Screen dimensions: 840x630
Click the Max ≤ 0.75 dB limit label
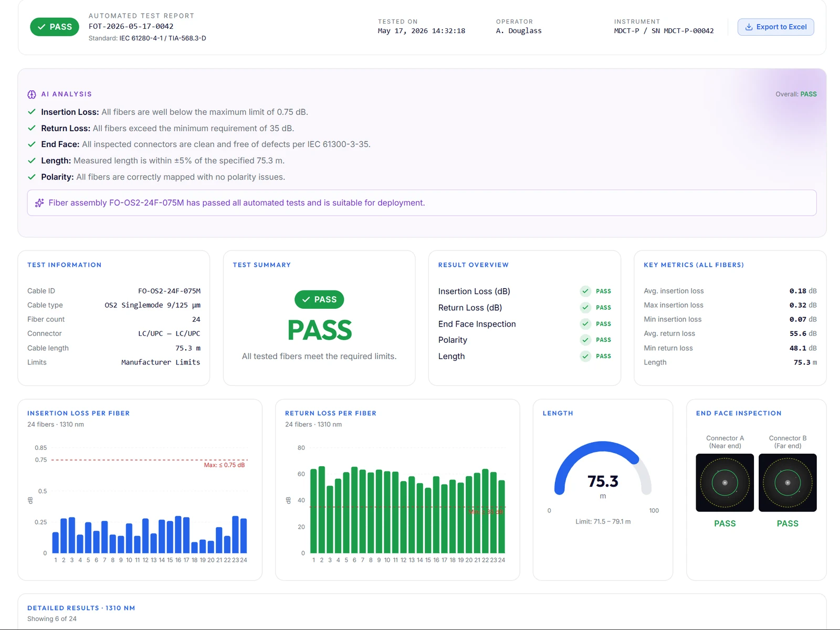point(224,465)
